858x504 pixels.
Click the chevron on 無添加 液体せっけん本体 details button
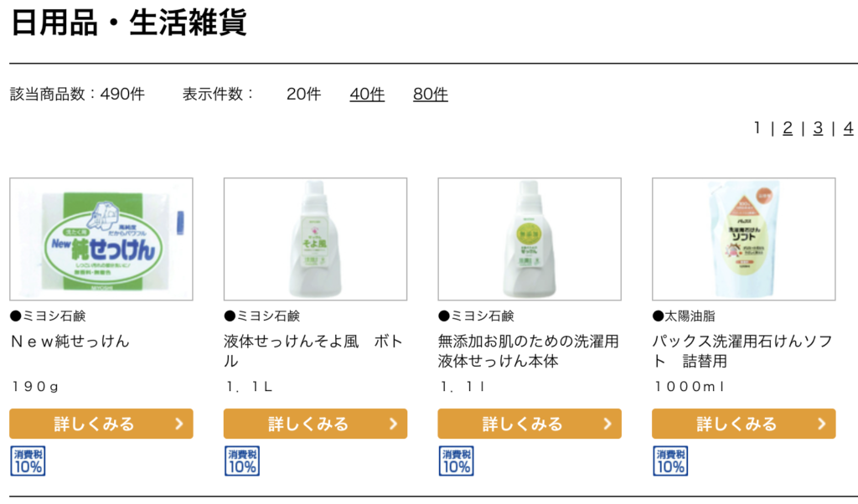(607, 424)
